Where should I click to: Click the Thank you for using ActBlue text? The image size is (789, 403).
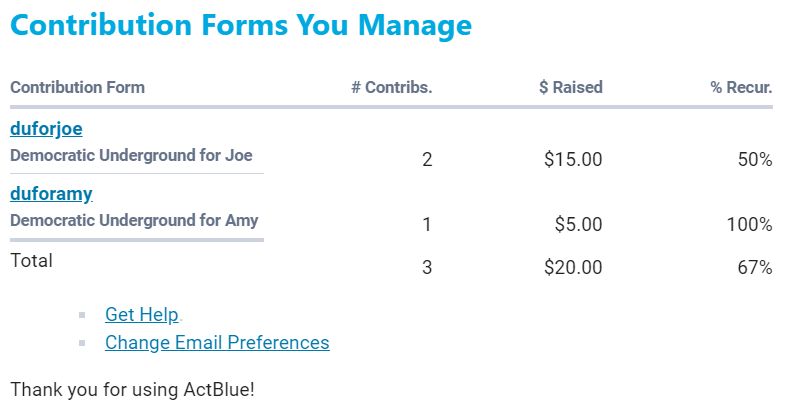(x=132, y=387)
